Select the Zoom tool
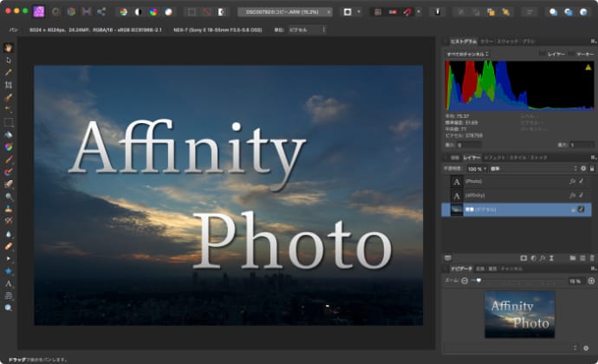598x364 pixels. coord(9,308)
